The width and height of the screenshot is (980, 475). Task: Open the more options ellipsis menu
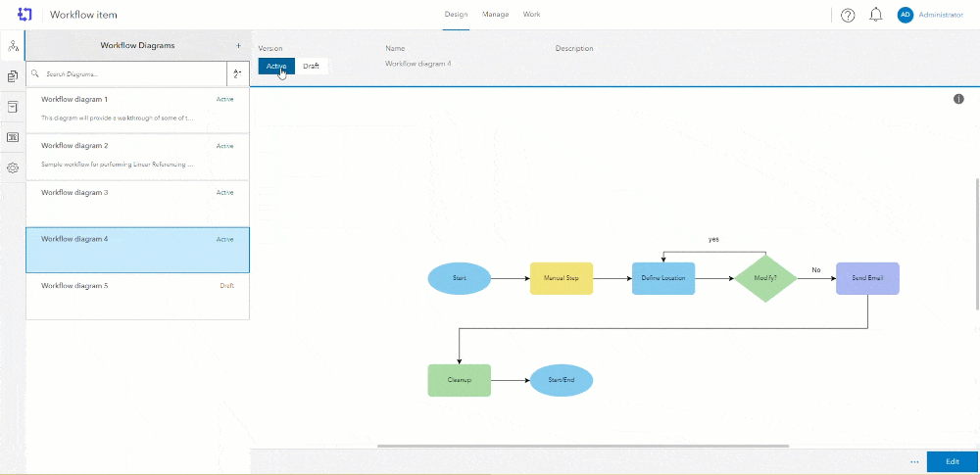pyautogui.click(x=914, y=462)
